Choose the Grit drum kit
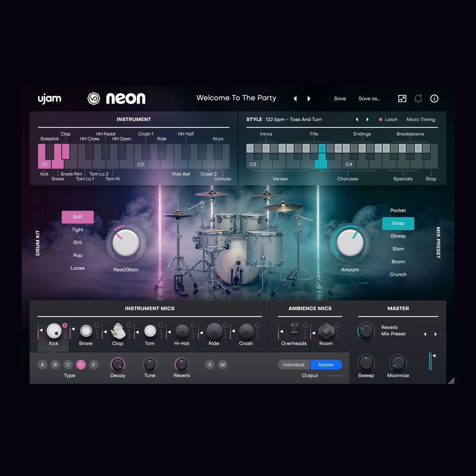 (x=78, y=242)
